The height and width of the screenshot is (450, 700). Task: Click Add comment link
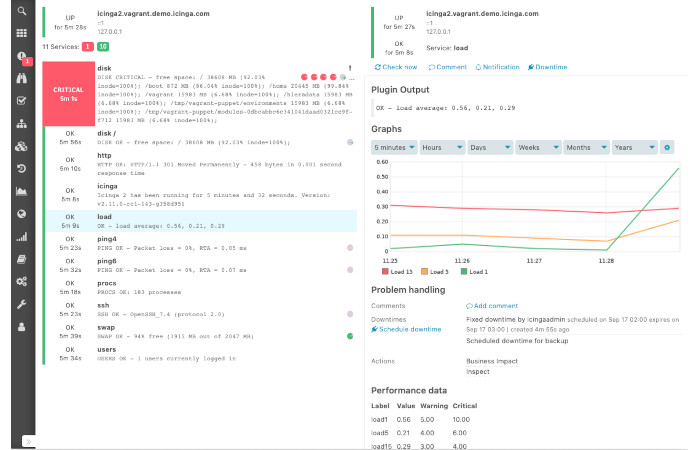pyautogui.click(x=492, y=306)
